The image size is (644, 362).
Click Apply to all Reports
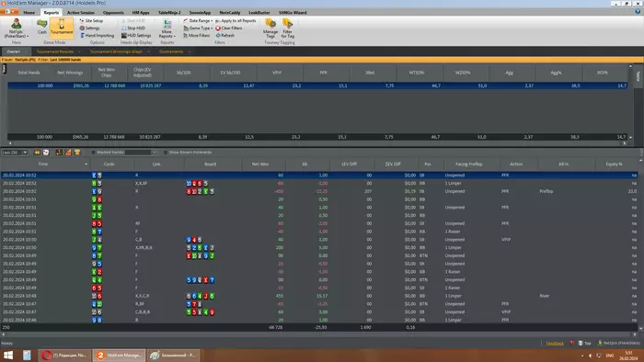point(236,20)
